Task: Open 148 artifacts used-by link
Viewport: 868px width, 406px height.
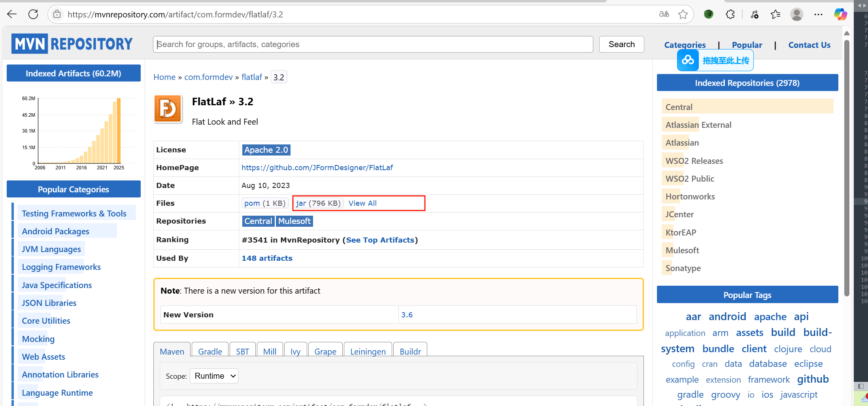Action: click(267, 258)
